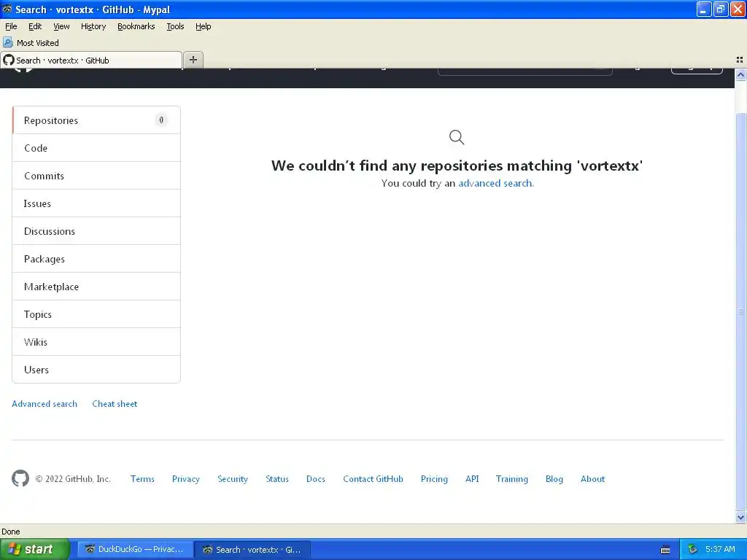
Task: Select the Users search filter
Action: (x=96, y=369)
